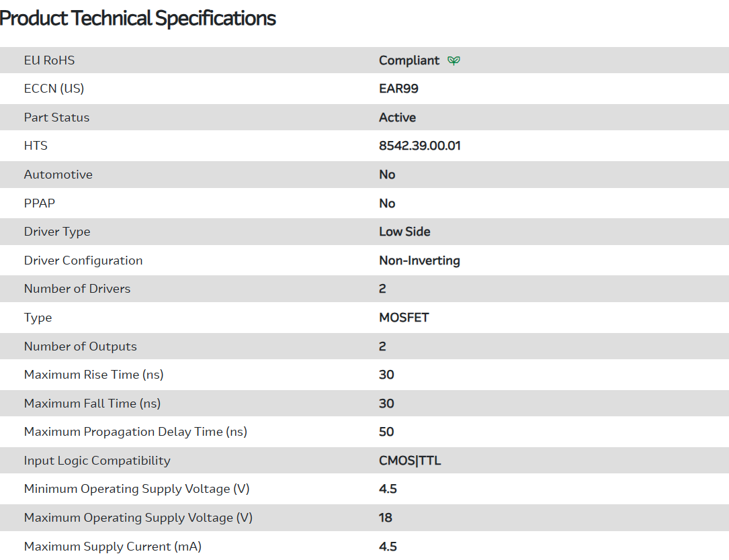
Task: Click the Low Side driver type value
Action: 404,232
